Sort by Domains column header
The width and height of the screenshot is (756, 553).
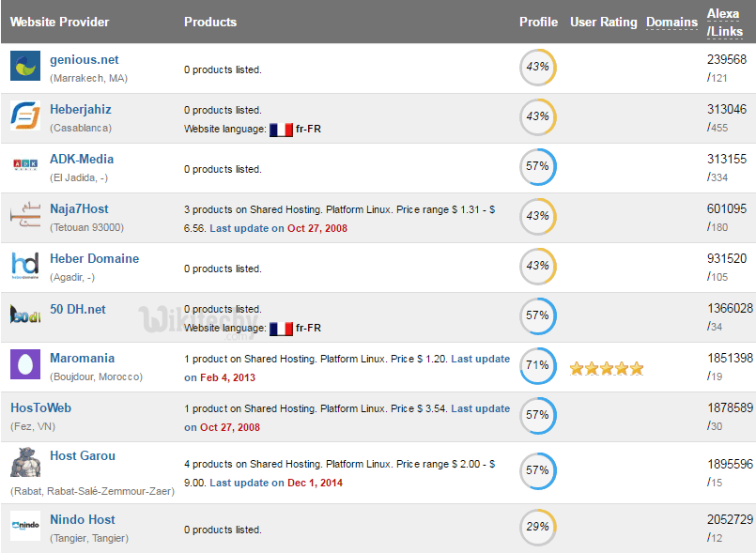pos(671,22)
